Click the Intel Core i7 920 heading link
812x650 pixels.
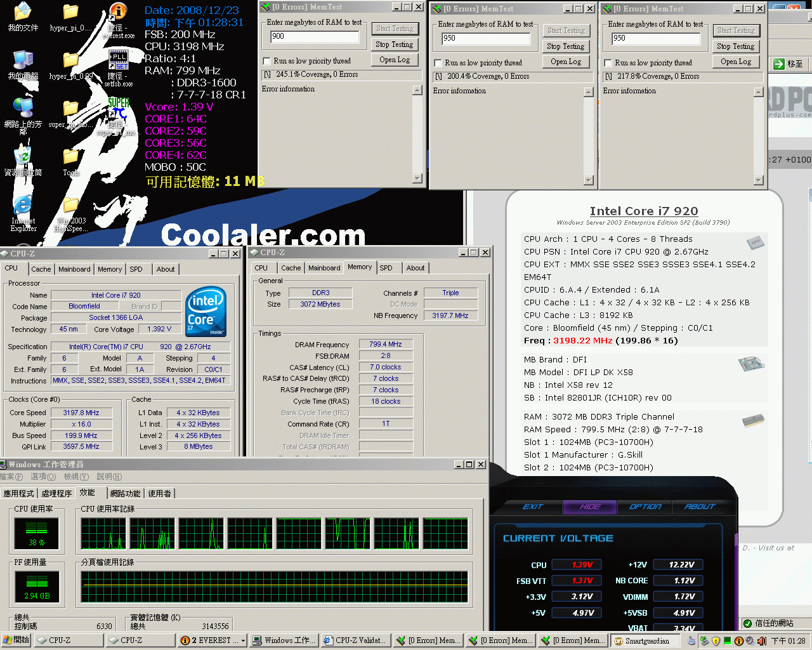point(643,211)
